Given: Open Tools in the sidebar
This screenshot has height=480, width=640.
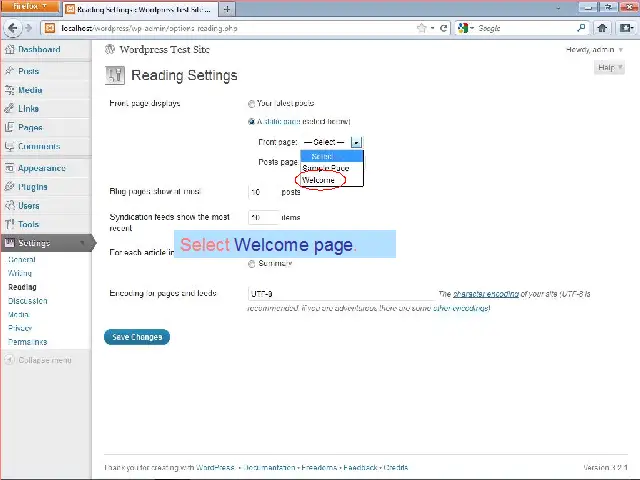Looking at the screenshot, I should (29, 224).
